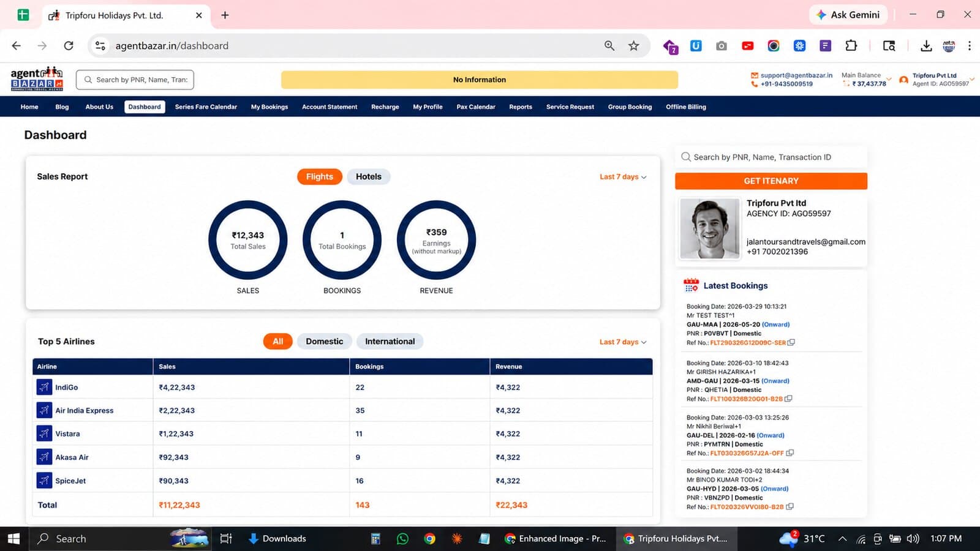Open the Dashboard menu item
The width and height of the screenshot is (980, 551).
(145, 107)
